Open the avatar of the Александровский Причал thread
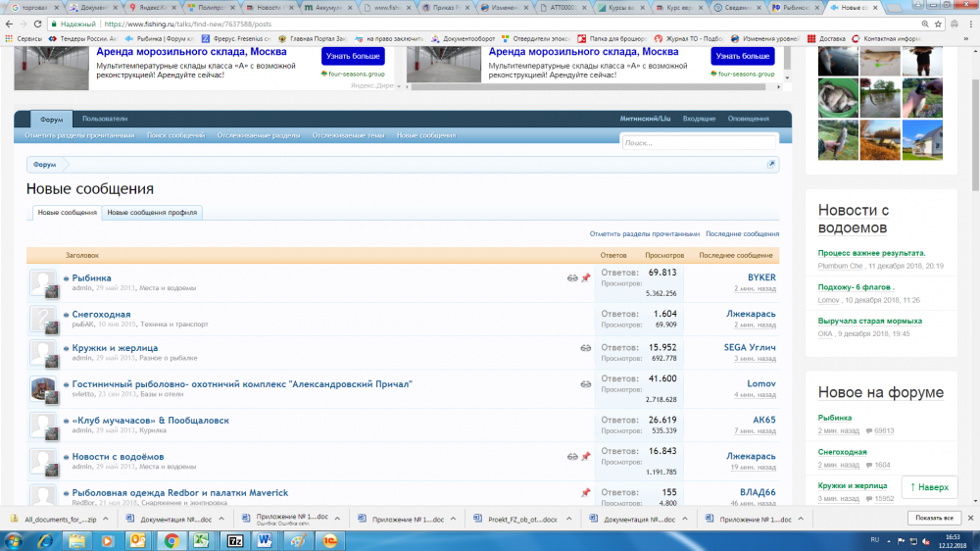This screenshot has height=551, width=980. click(43, 390)
